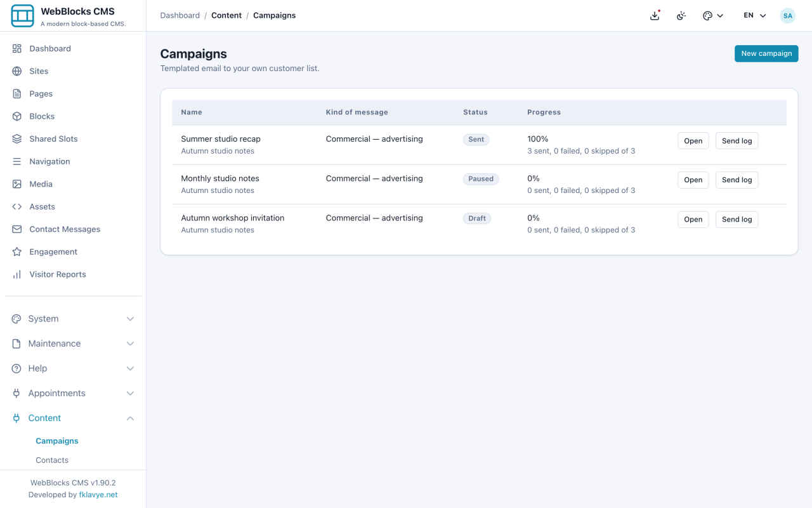Click the Shared Slots layers icon
The height and width of the screenshot is (508, 812).
(x=17, y=138)
